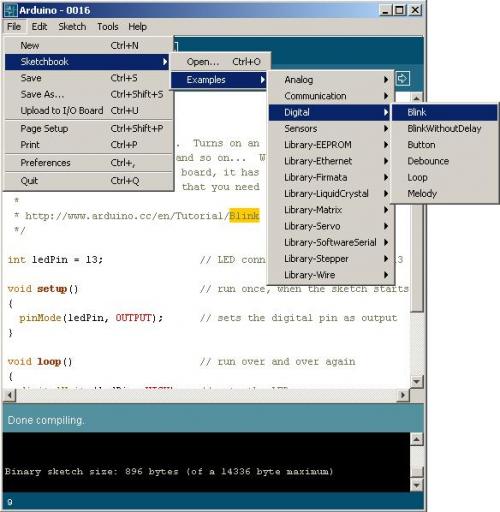Open the File menu
500x512 pixels.
tap(14, 27)
